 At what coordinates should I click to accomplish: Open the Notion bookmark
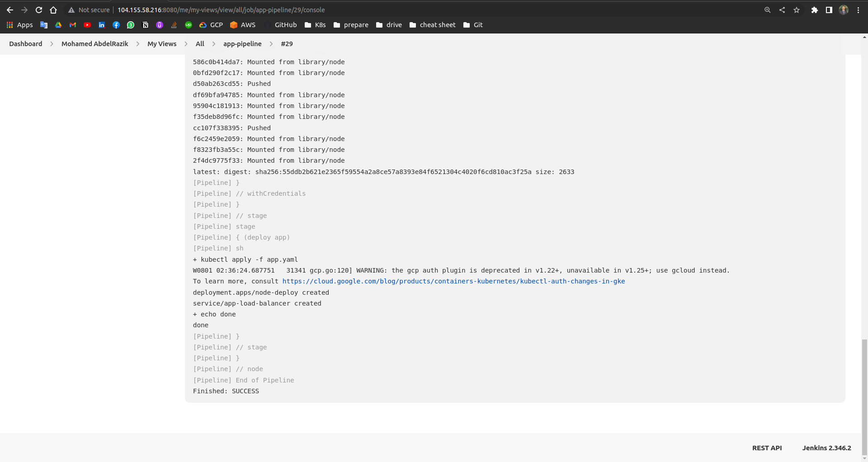(x=145, y=25)
